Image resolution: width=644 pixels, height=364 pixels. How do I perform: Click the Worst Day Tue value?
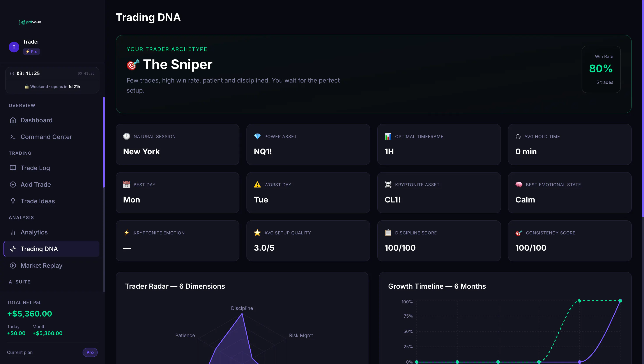(x=261, y=200)
